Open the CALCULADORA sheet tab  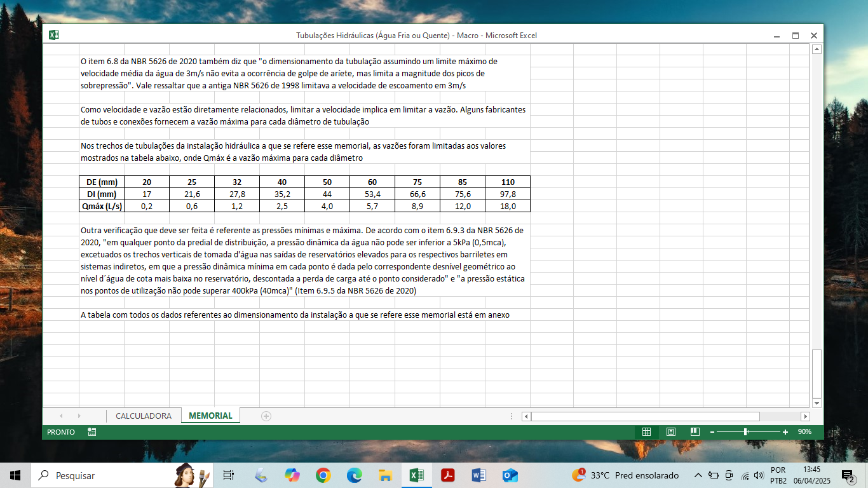[143, 416]
